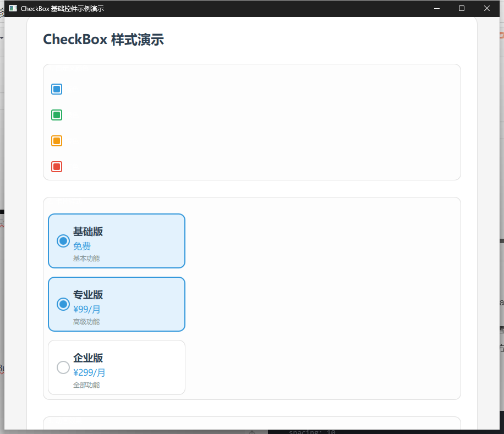Viewport: 504px width, 434px height.
Task: Select the 基础版 free plan radio button
Action: pyautogui.click(x=63, y=240)
